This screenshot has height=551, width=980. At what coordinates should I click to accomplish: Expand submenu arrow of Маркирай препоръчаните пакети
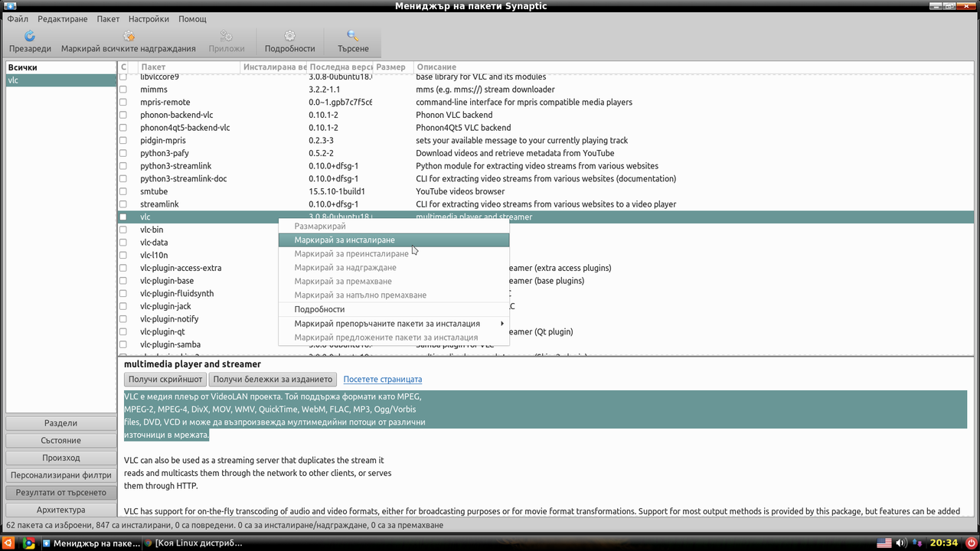[x=502, y=324]
